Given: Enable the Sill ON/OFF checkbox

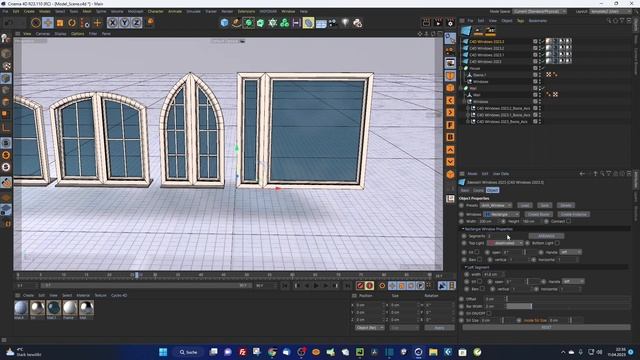Looking at the screenshot, I should pyautogui.click(x=489, y=313).
